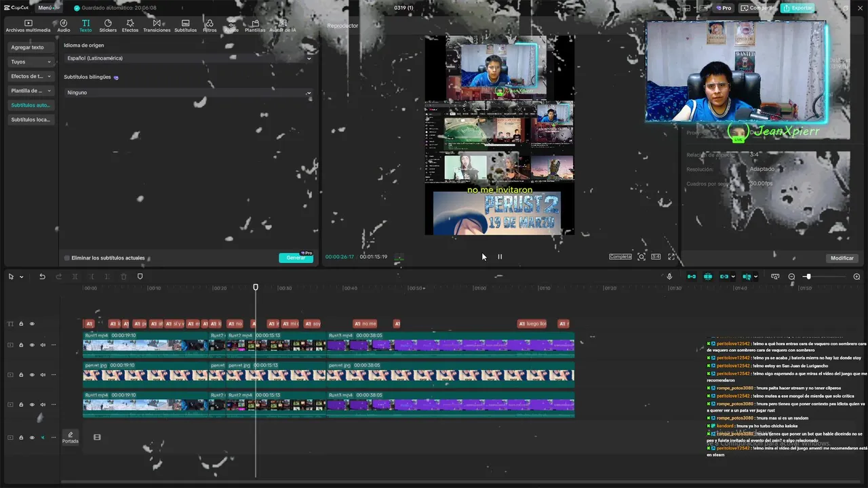Open the linkage options dropdown arrow
The width and height of the screenshot is (868, 488).
pos(733,277)
